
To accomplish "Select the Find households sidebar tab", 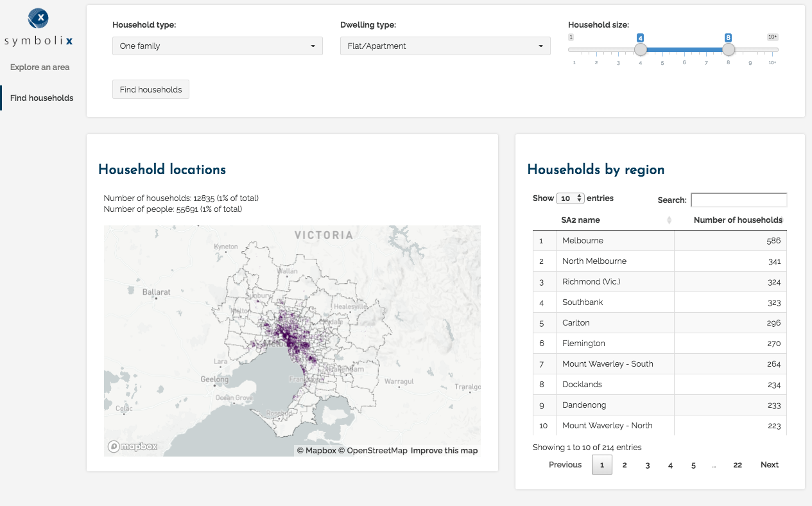I will [x=42, y=98].
